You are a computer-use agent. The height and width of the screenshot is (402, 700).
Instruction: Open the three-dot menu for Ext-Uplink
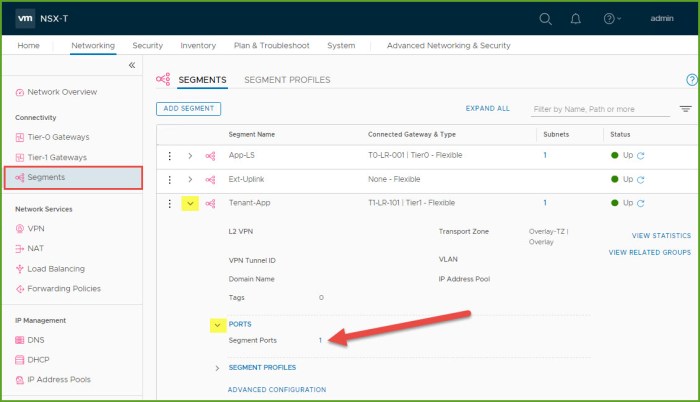tap(169, 179)
